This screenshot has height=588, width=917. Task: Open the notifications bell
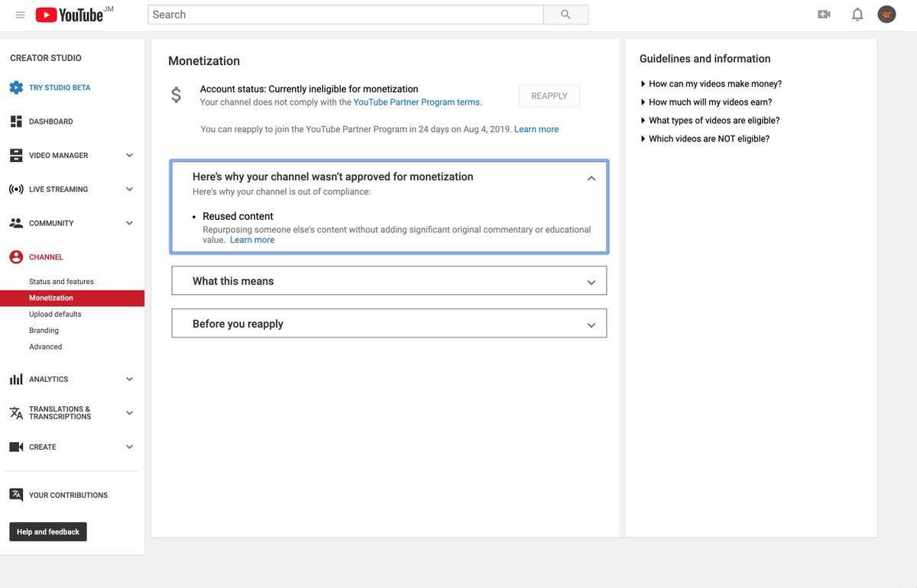click(x=857, y=15)
